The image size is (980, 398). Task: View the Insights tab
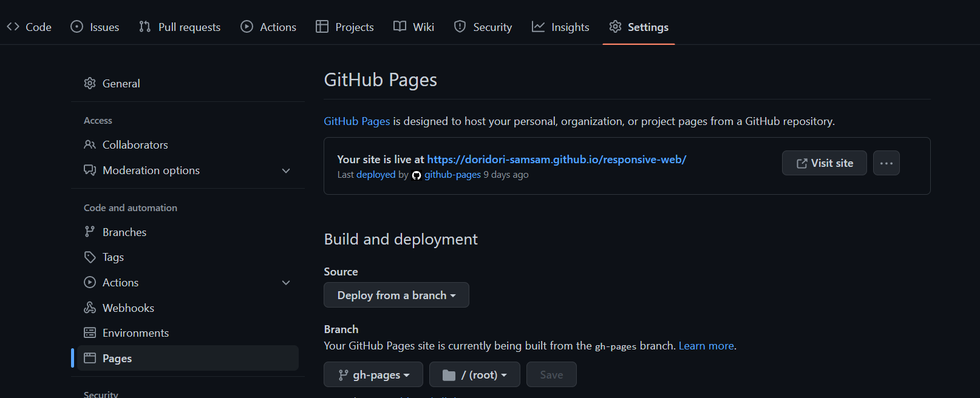click(x=560, y=27)
